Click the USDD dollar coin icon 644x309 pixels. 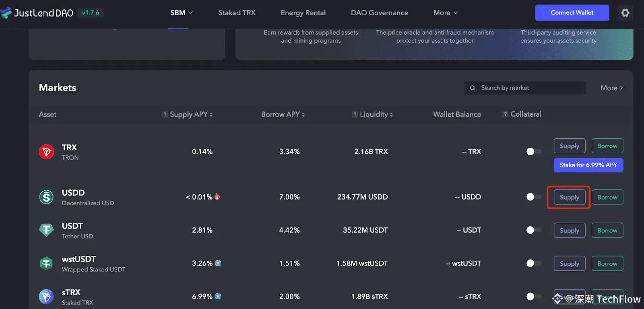(46, 197)
